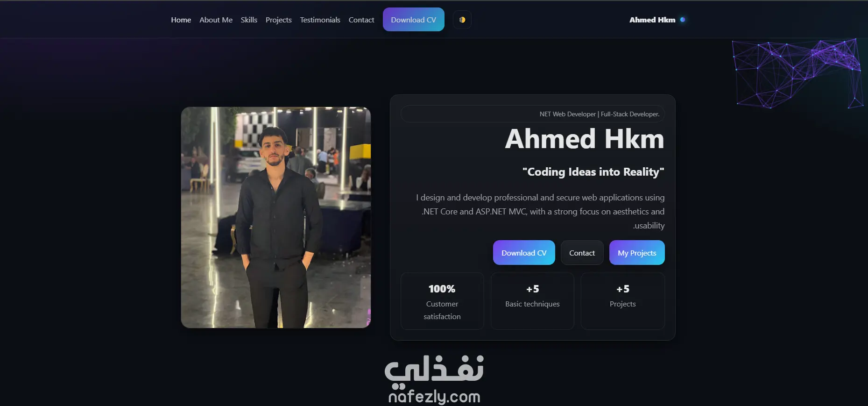Navigate to Projects in navbar
868x406 pixels.
pyautogui.click(x=278, y=20)
